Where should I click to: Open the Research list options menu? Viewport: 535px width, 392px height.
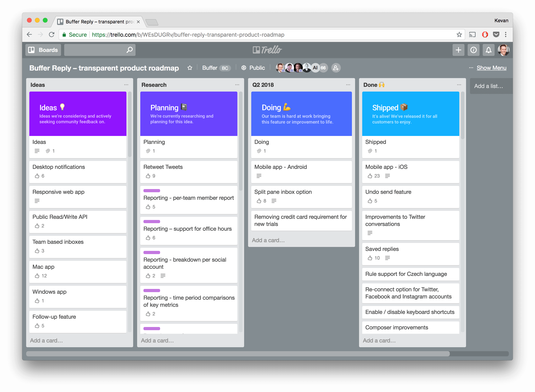pyautogui.click(x=237, y=85)
